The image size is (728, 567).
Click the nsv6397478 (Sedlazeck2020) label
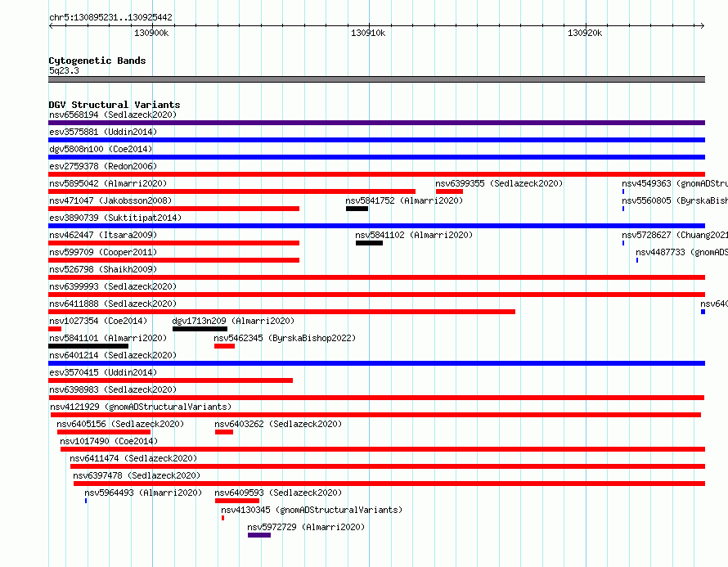pos(137,475)
